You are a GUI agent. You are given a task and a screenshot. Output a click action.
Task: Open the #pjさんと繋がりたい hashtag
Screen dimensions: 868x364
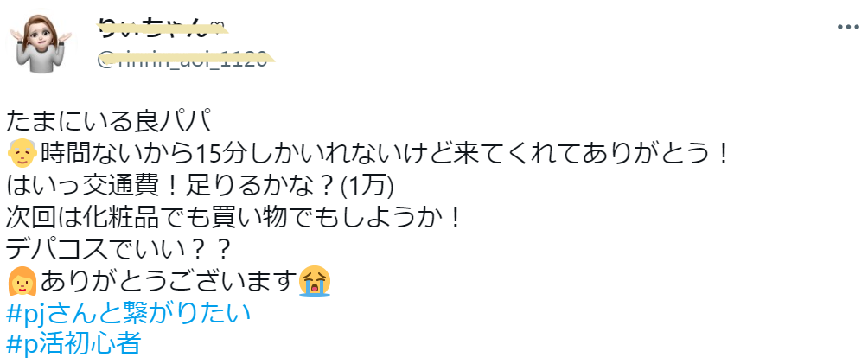129,313
